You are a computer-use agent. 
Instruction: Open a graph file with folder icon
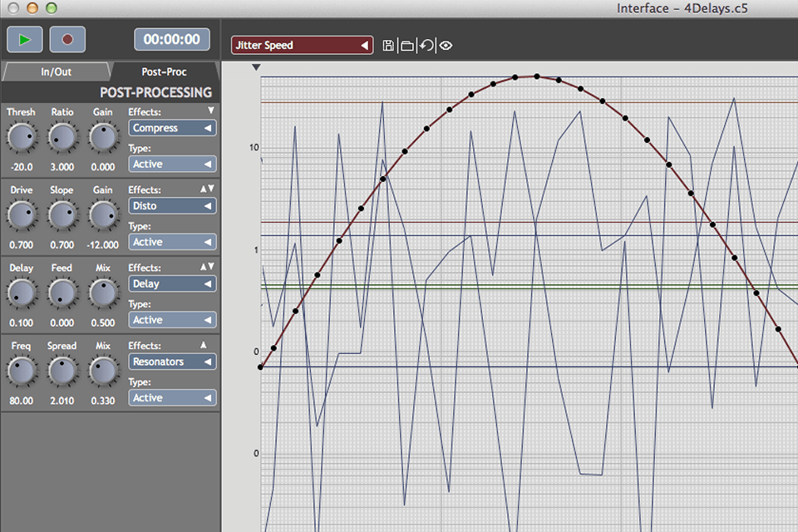(407, 46)
